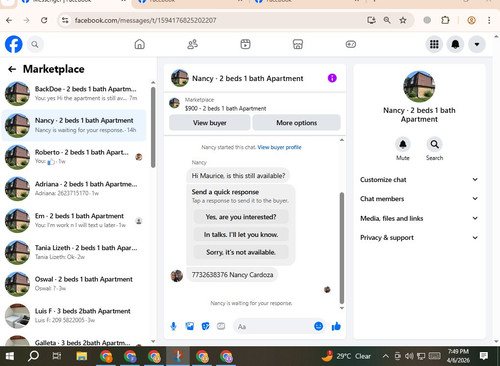This screenshot has height=366, width=500.
Task: Open Windows Start menu
Action: coord(10,356)
